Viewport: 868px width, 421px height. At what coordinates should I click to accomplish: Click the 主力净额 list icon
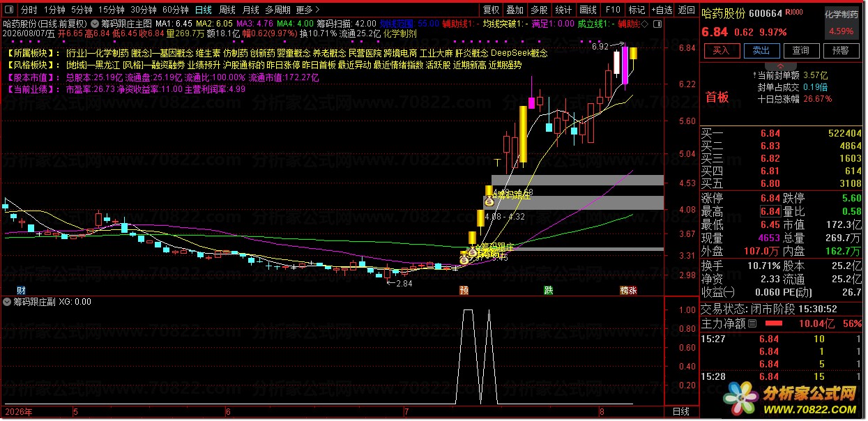(752, 323)
